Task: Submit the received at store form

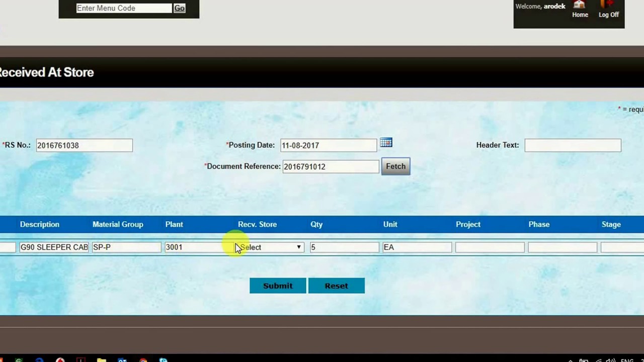Action: [x=278, y=286]
